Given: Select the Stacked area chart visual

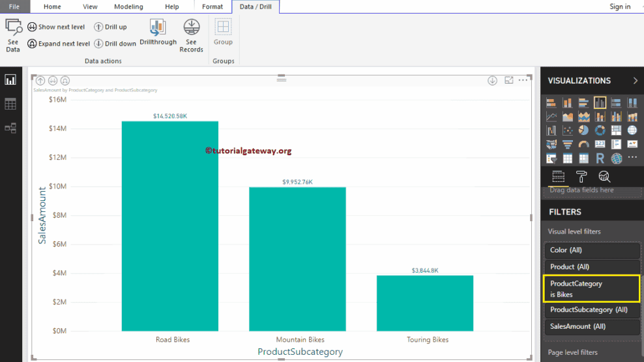Looking at the screenshot, I should (x=583, y=117).
